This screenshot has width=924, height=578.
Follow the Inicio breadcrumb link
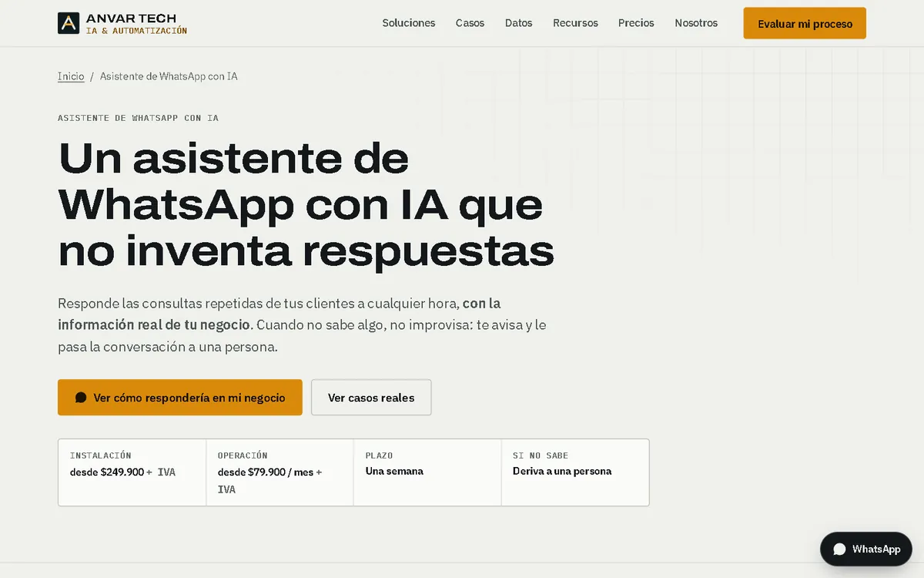[71, 76]
